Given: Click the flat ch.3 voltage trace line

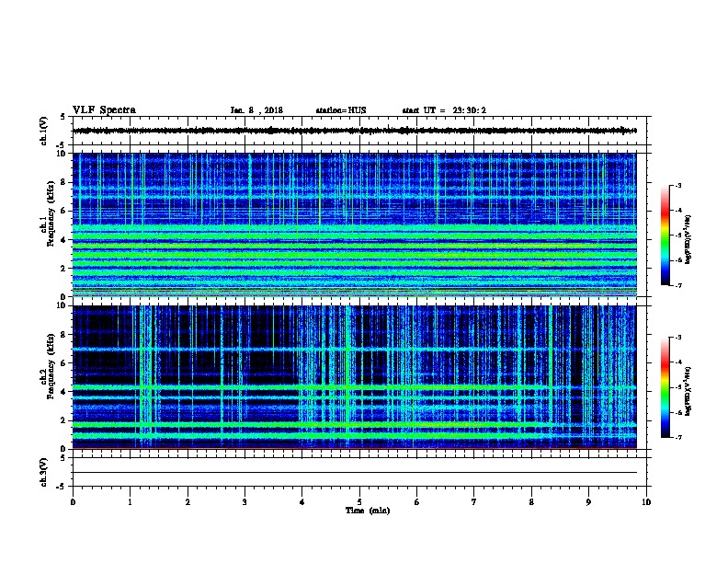Looking at the screenshot, I should (x=355, y=473).
